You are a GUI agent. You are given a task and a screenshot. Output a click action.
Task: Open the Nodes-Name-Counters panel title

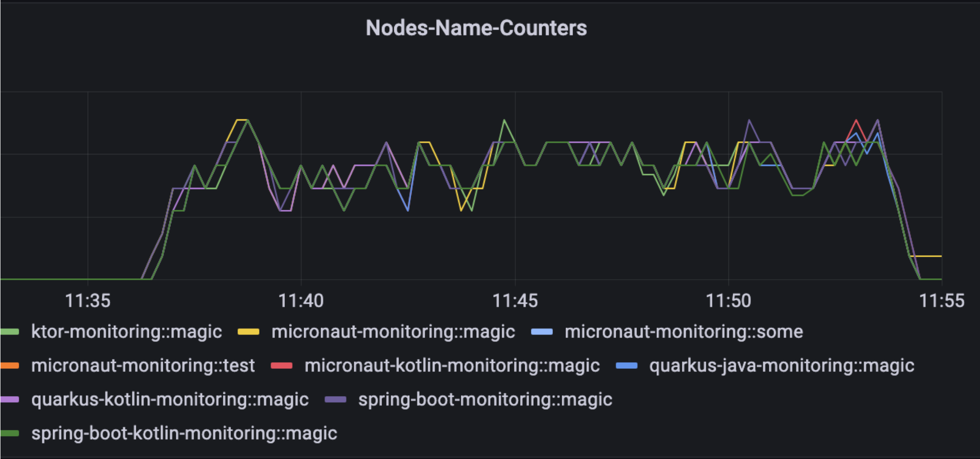(476, 28)
